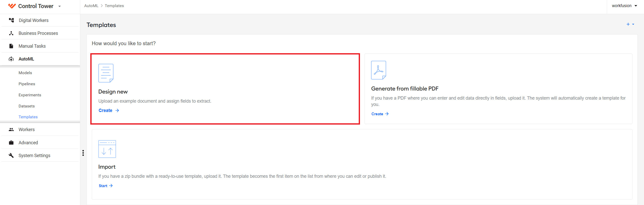This screenshot has height=205, width=644.
Task: Click the Import arrows icon
Action: 107,149
